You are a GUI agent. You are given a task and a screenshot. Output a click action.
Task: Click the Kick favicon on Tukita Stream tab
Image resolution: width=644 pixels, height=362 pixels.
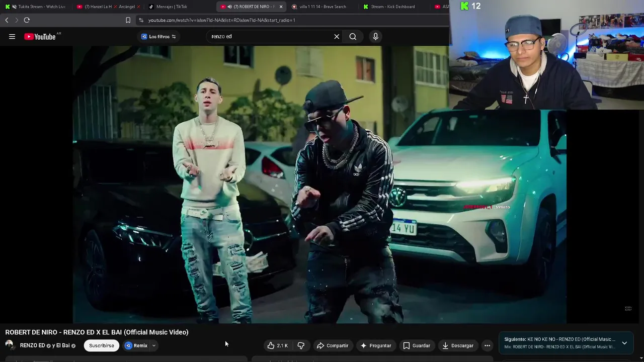click(8, 7)
